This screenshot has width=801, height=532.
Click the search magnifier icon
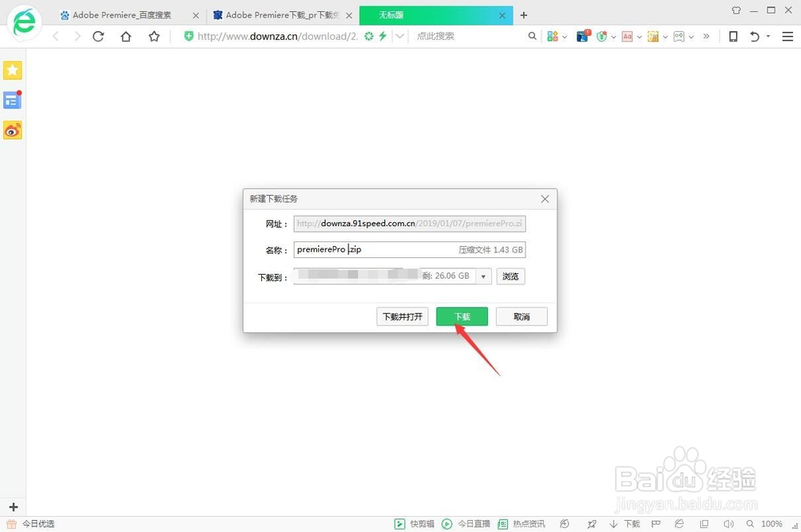533,36
